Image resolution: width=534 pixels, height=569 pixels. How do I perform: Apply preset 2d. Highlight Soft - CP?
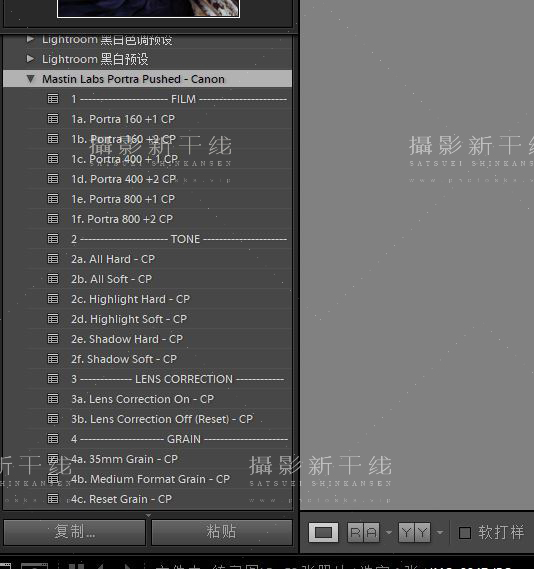[x=129, y=319]
